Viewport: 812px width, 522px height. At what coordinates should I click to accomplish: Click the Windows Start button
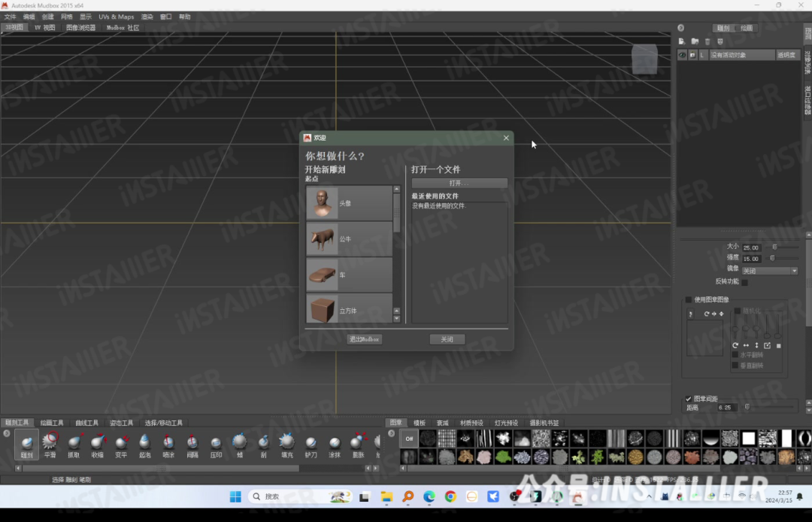coord(235,496)
